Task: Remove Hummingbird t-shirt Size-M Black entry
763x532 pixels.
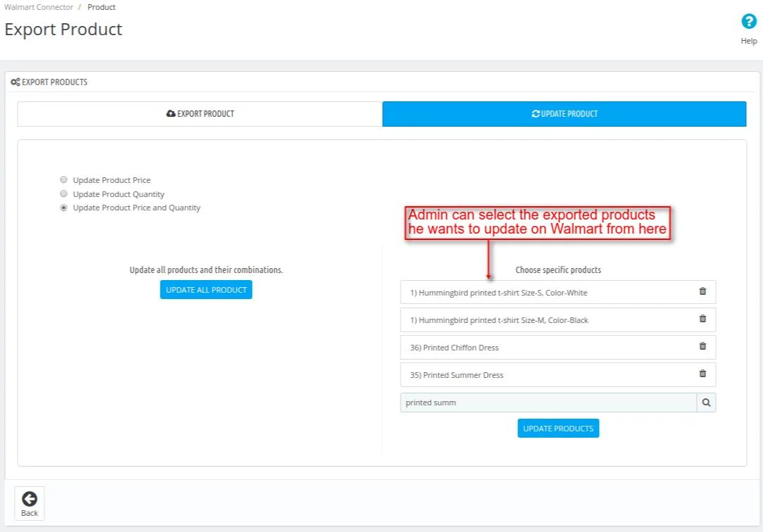Action: coord(702,319)
